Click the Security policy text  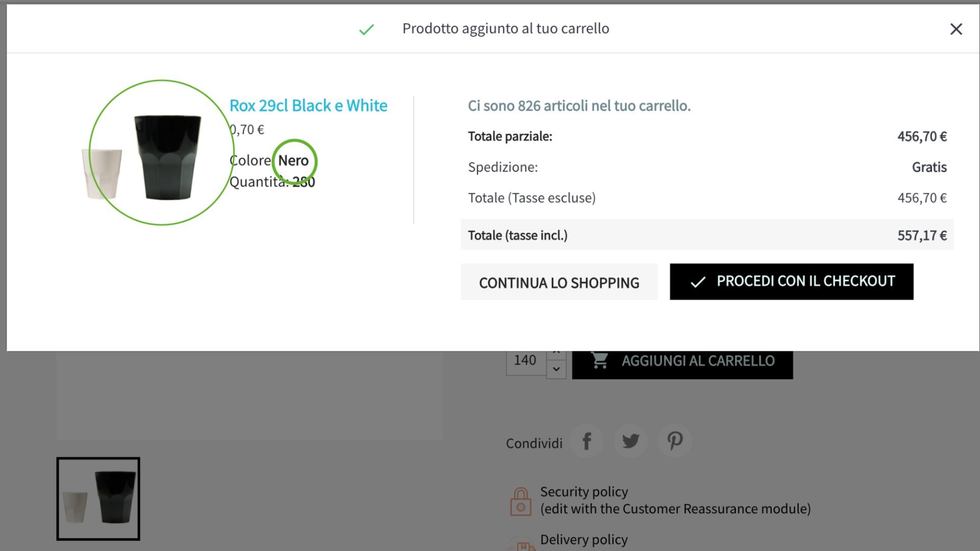click(x=584, y=492)
